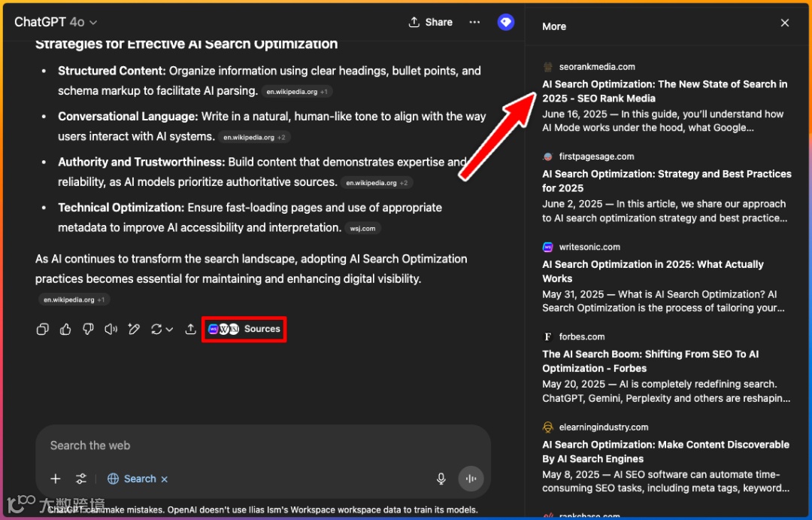This screenshot has width=812, height=520.
Task: Click the writesonic.com domain text
Action: 589,248
